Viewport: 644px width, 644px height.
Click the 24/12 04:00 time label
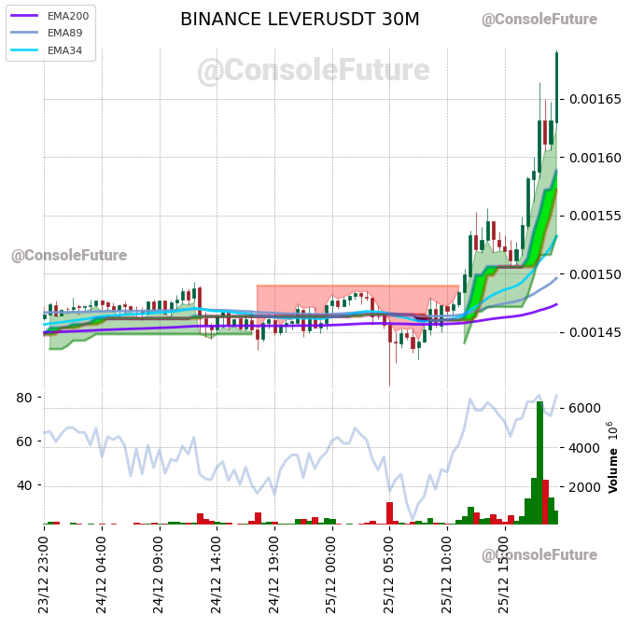pos(101,575)
